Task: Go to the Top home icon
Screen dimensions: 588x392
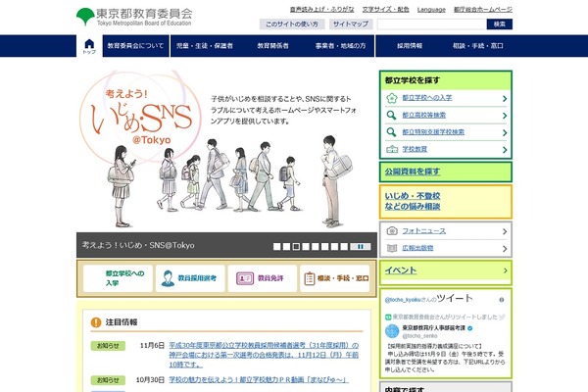Action: pyautogui.click(x=89, y=46)
